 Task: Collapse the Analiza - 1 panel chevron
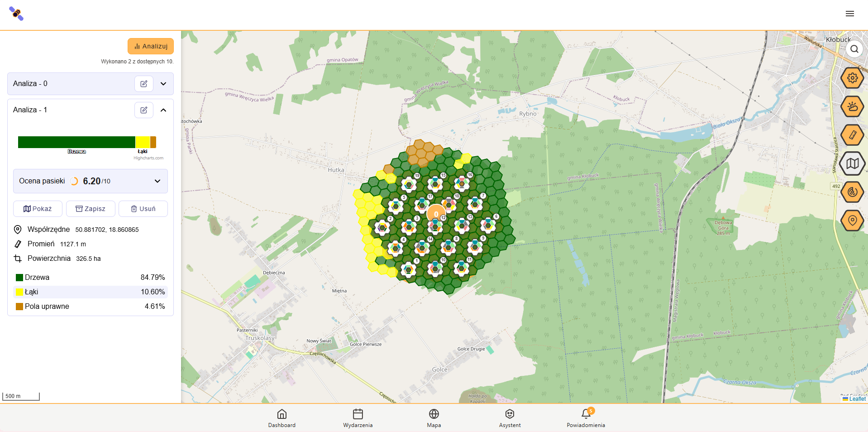(x=163, y=110)
